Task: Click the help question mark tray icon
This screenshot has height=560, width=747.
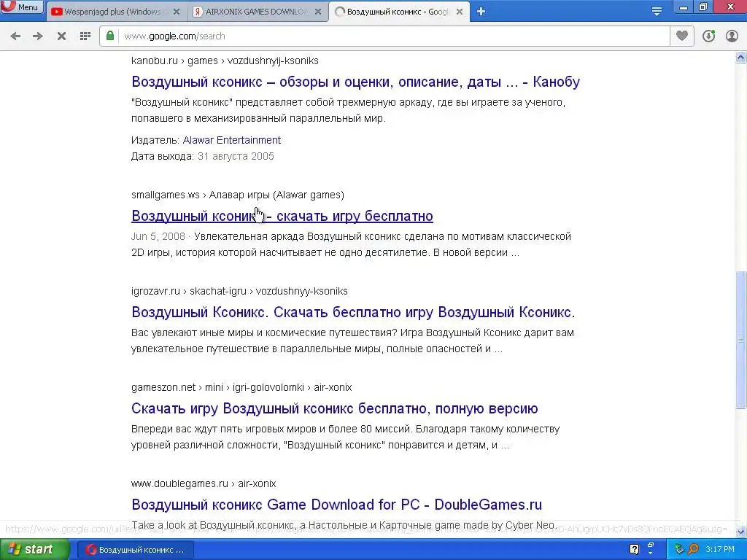Action: [634, 550]
